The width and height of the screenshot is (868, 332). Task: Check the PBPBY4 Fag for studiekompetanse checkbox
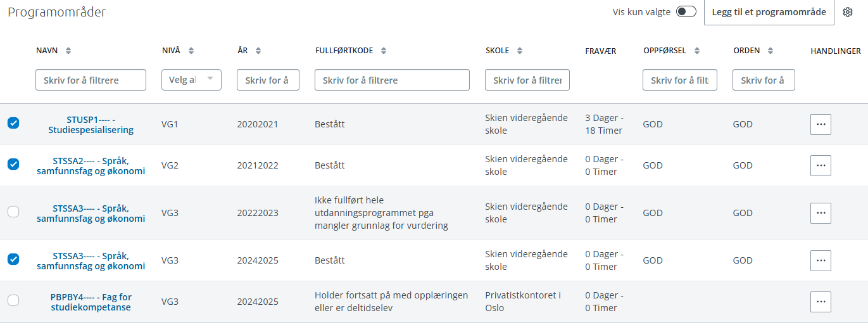[13, 300]
